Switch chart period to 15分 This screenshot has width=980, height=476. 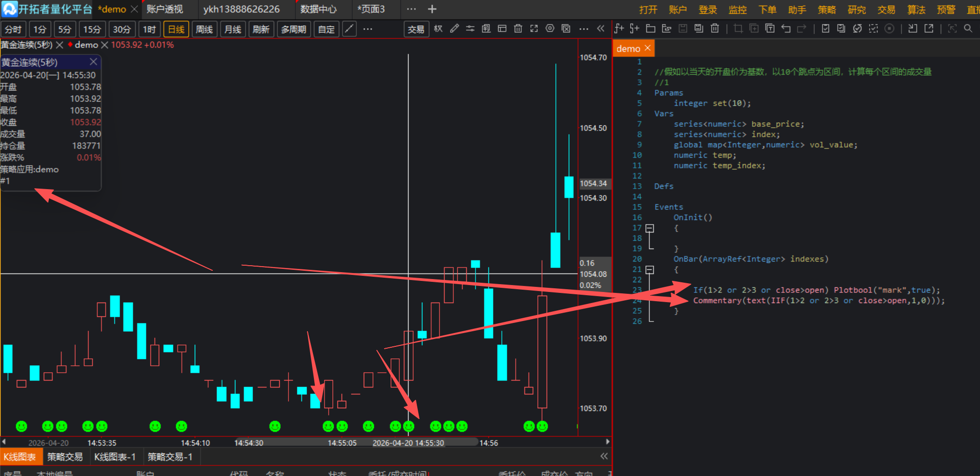92,30
